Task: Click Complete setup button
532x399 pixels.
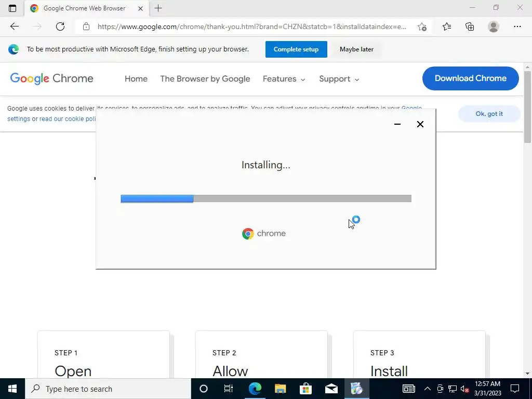Action: [296, 49]
